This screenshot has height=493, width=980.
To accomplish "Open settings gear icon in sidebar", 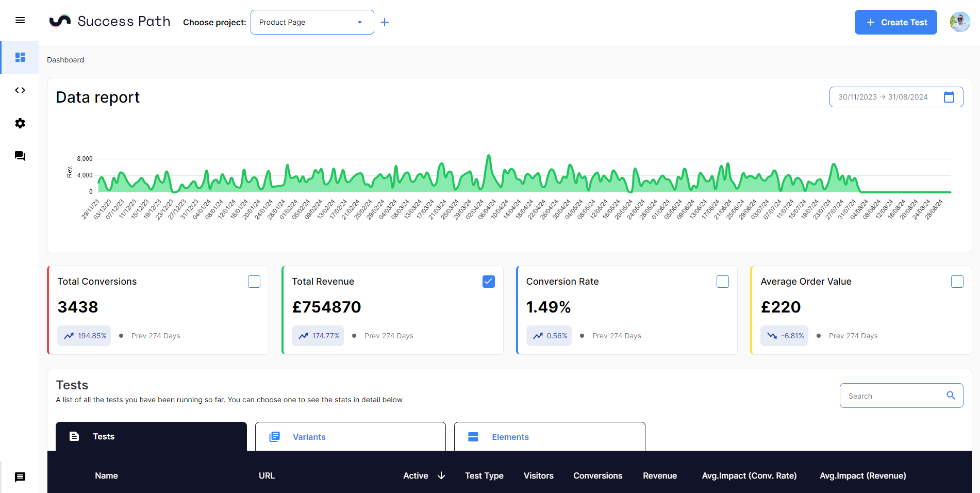I will pos(20,123).
